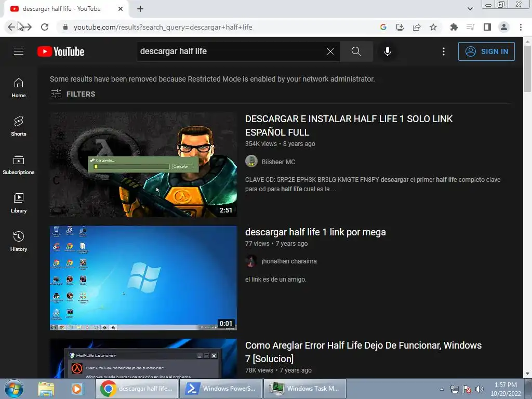Clear the search box with the X icon
532x399 pixels.
[330, 51]
